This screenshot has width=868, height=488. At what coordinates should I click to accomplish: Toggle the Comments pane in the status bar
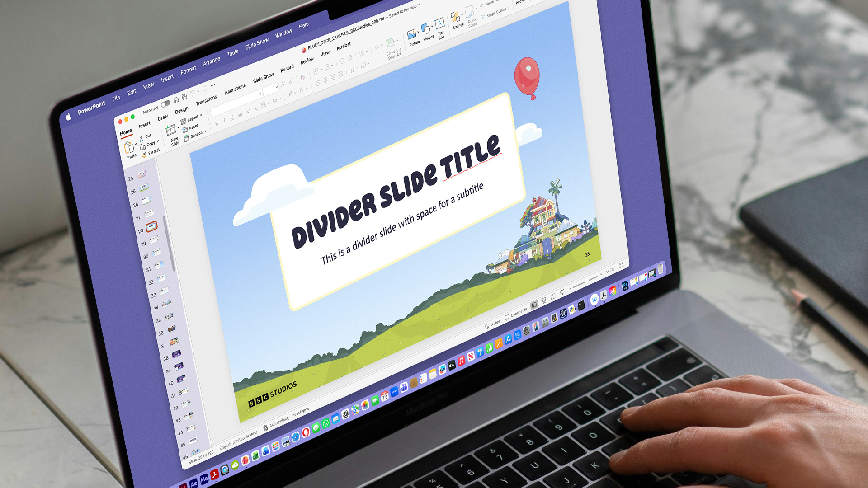(516, 314)
